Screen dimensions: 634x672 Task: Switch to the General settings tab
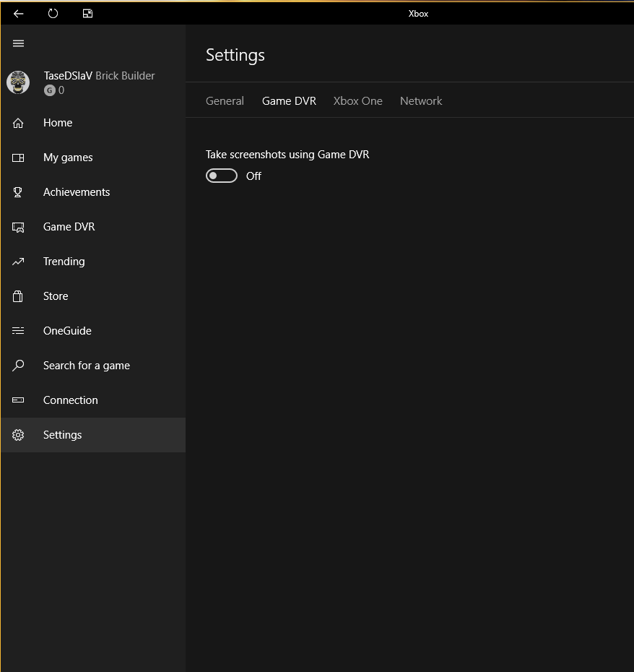tap(225, 101)
